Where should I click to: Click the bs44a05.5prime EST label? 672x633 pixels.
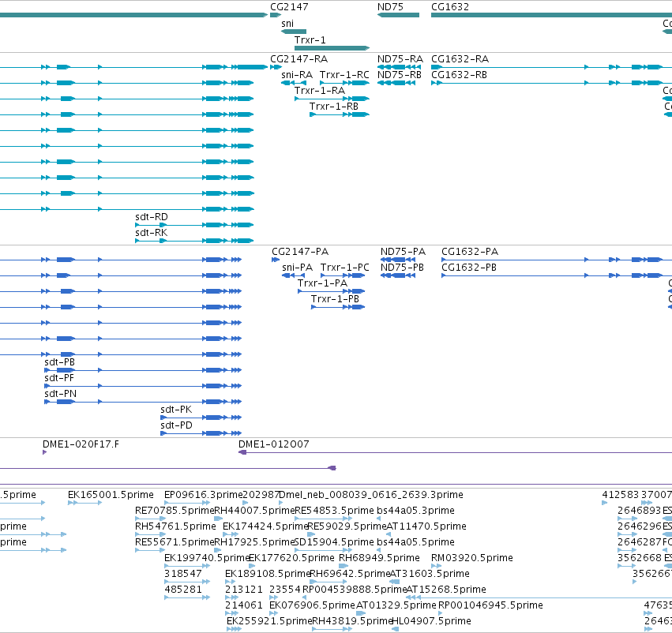pyautogui.click(x=415, y=542)
